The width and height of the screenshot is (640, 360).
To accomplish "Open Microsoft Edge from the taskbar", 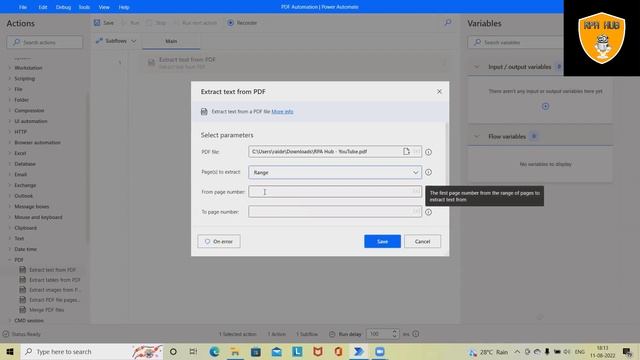I will [214, 351].
